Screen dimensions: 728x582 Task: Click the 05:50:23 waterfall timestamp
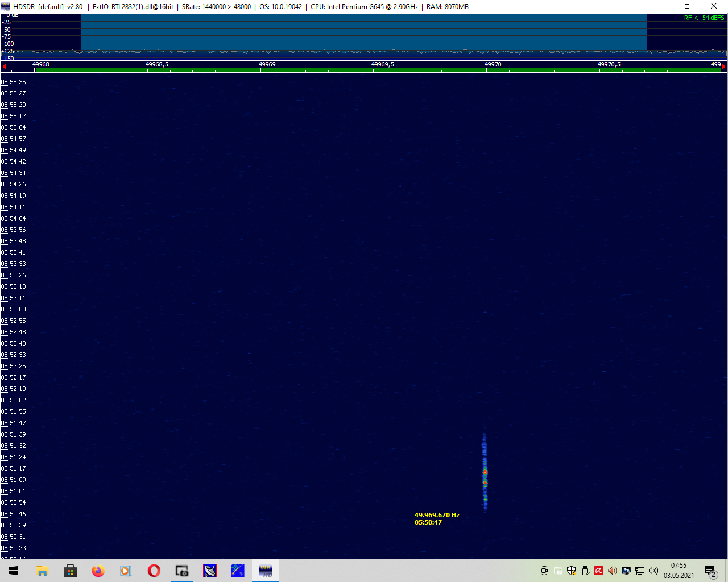point(13,548)
